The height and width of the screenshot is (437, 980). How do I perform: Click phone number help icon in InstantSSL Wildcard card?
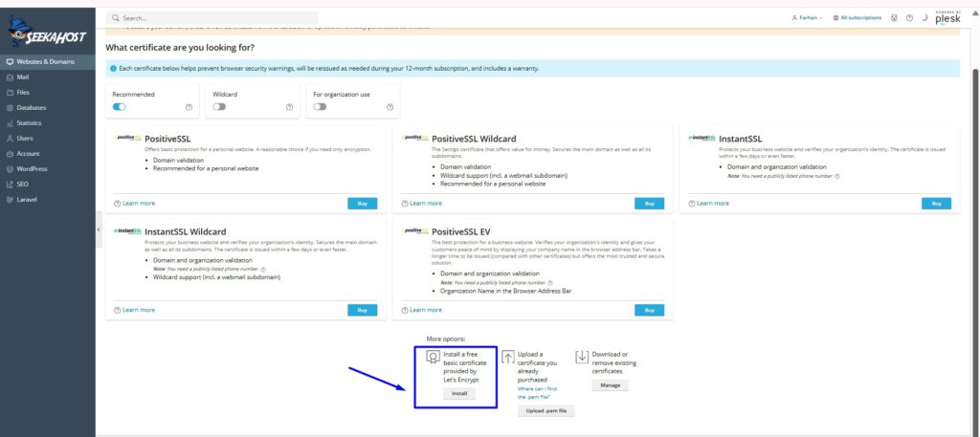(263, 269)
